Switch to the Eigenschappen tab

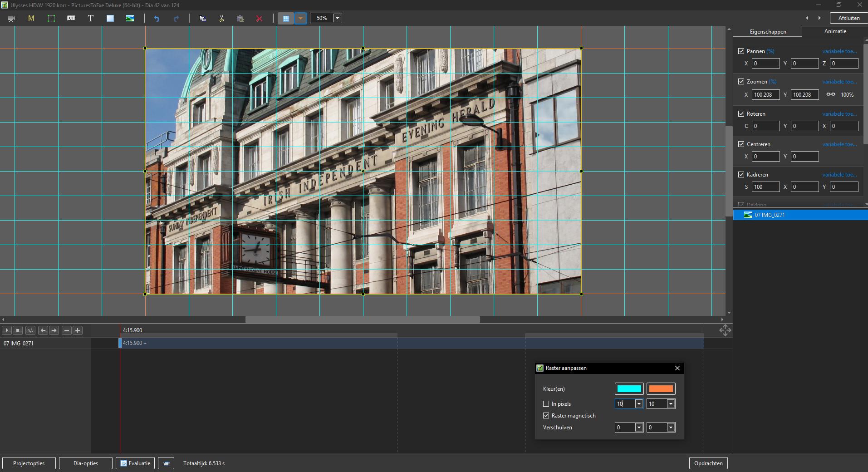[x=768, y=32]
